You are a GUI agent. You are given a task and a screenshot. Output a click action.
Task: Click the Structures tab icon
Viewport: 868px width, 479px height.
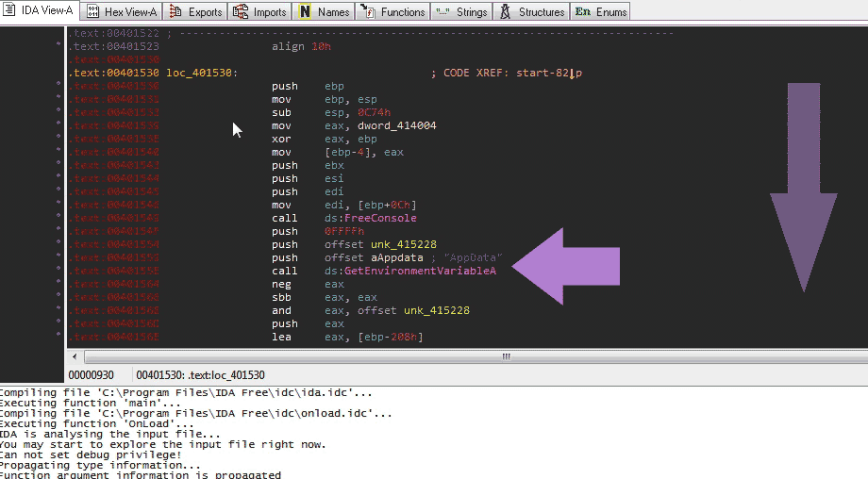point(505,12)
